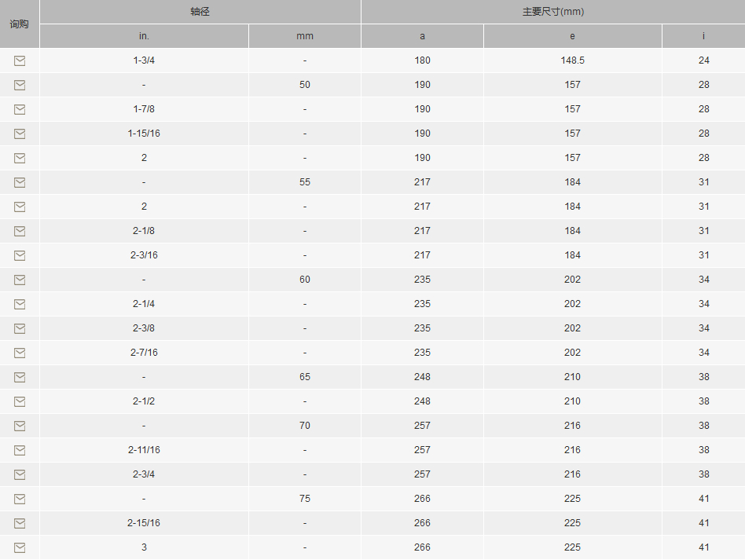
Task: Open inquiry for the 65 mm row
Action: click(x=20, y=377)
